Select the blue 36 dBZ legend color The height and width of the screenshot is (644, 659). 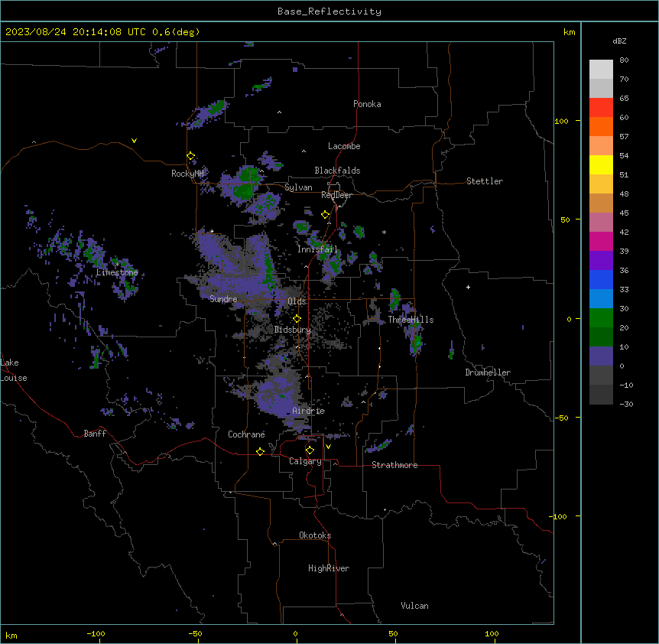(601, 279)
